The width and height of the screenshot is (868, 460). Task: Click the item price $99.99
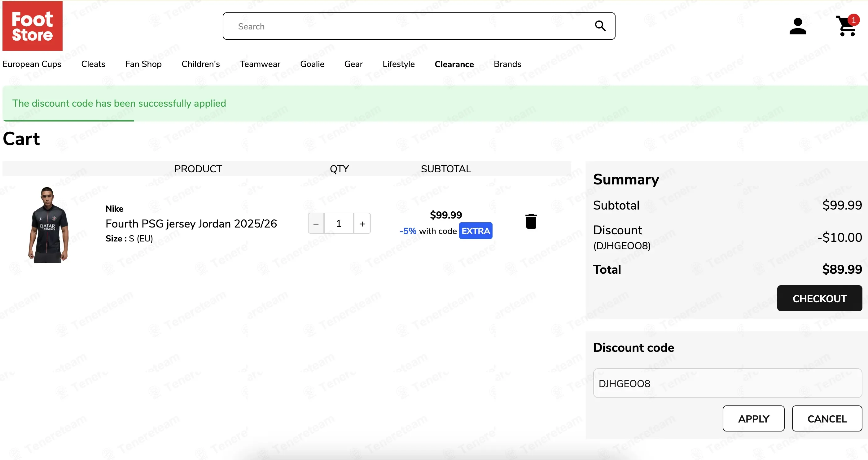tap(446, 215)
